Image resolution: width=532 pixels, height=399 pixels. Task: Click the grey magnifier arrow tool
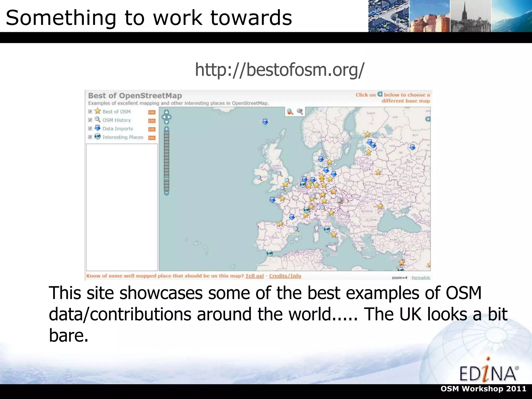point(300,111)
